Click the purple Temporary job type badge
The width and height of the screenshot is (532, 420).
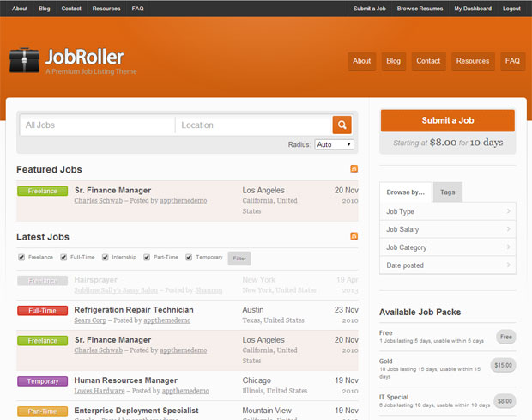tap(42, 381)
